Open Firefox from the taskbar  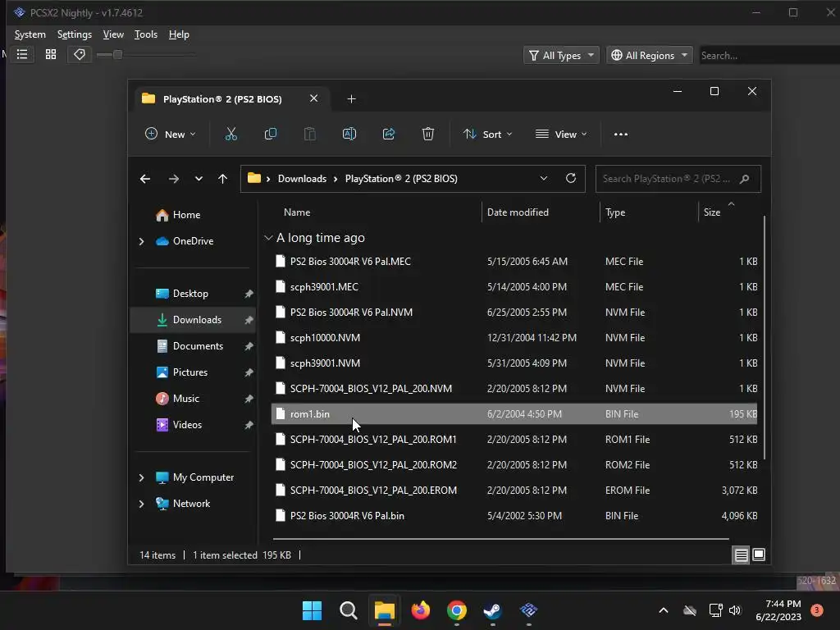[421, 610]
